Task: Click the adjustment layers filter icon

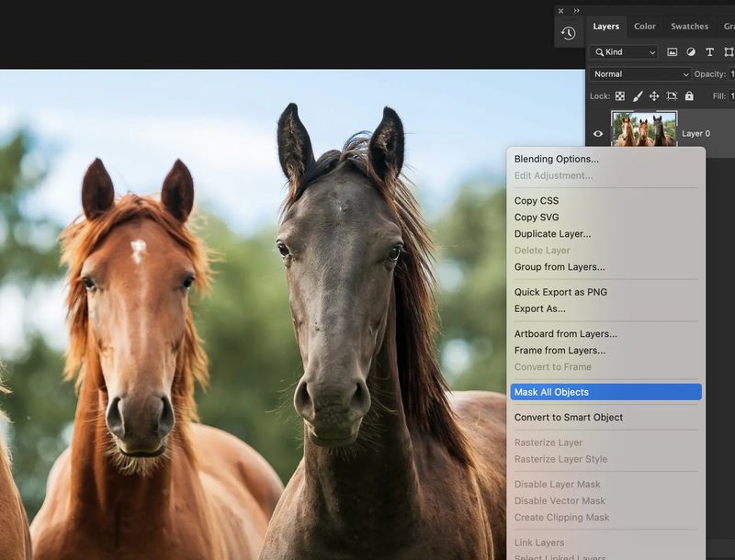Action: pyautogui.click(x=692, y=51)
